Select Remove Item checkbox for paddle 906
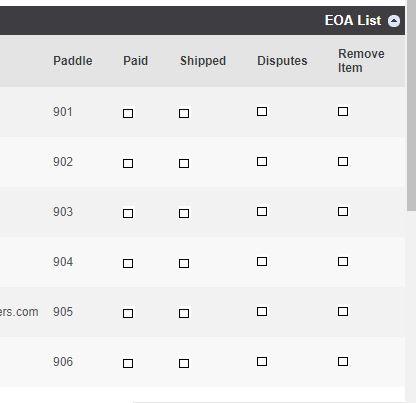The image size is (416, 403). point(343,361)
